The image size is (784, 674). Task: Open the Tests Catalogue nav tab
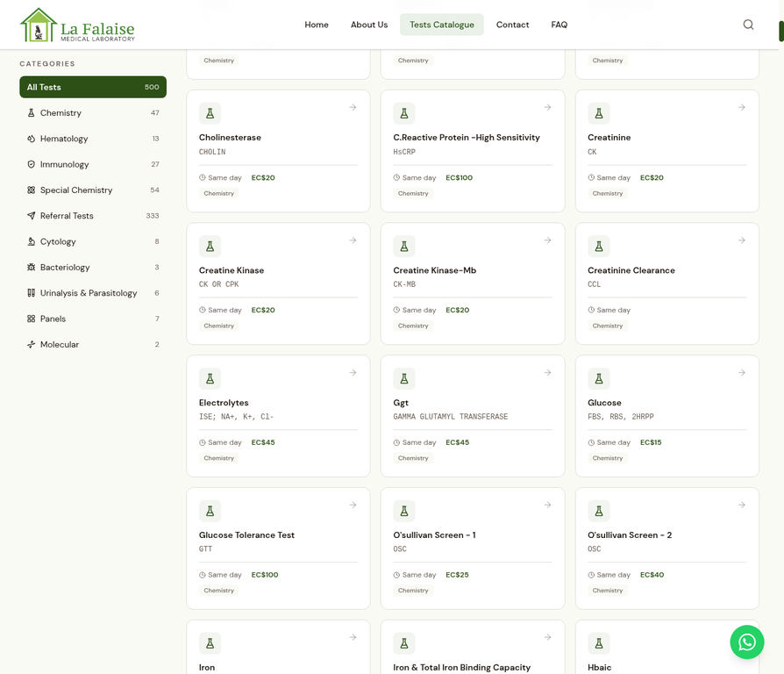coord(441,25)
